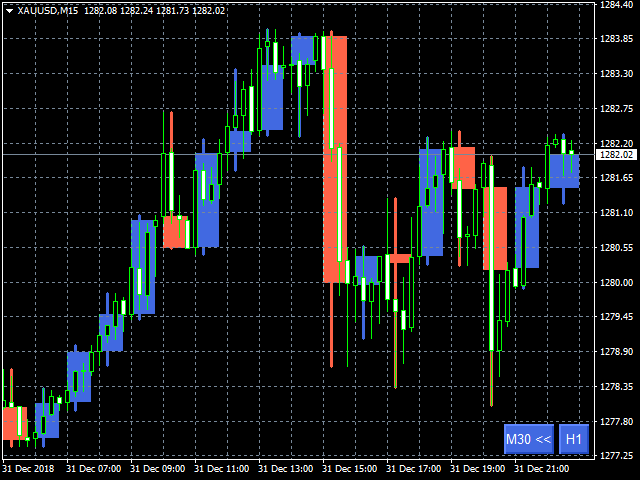Click the 1277.80 price scale label
The image size is (640, 480).
coord(616,421)
